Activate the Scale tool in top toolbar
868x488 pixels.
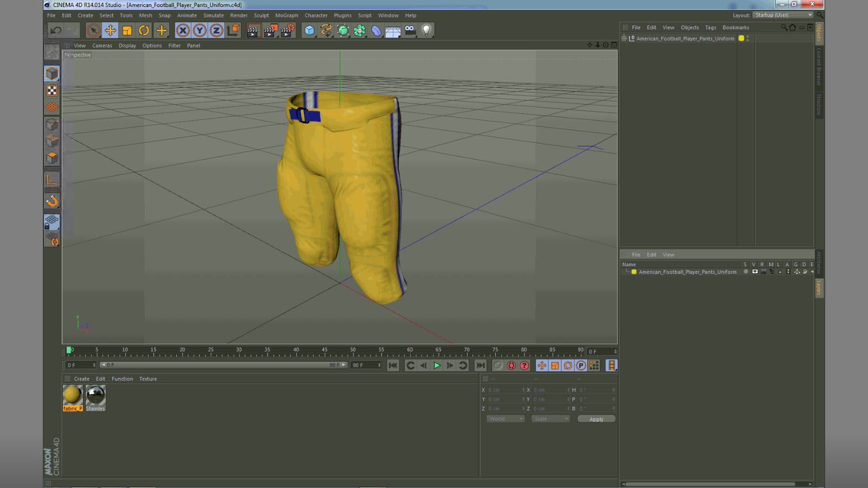pos(127,30)
